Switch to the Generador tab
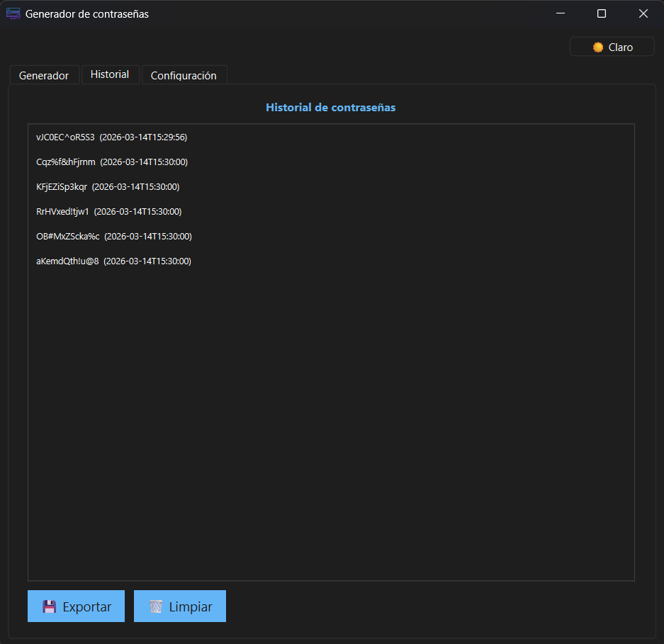This screenshot has height=644, width=664. 44,76
